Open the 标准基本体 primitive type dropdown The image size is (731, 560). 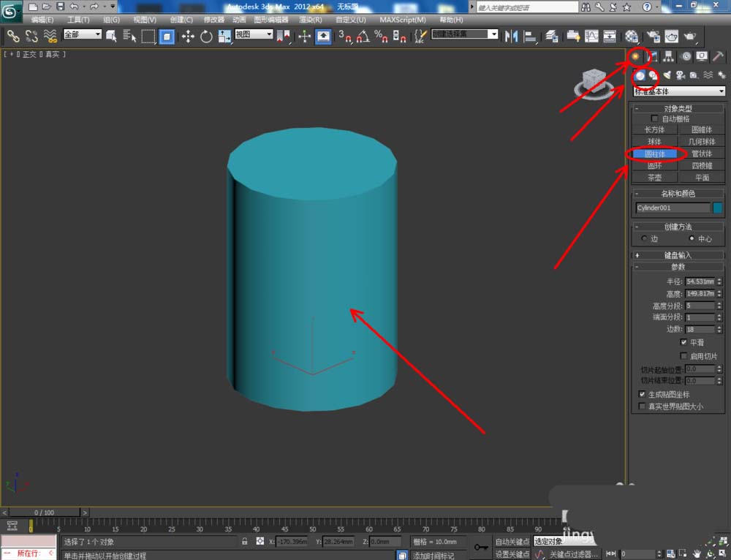point(679,91)
